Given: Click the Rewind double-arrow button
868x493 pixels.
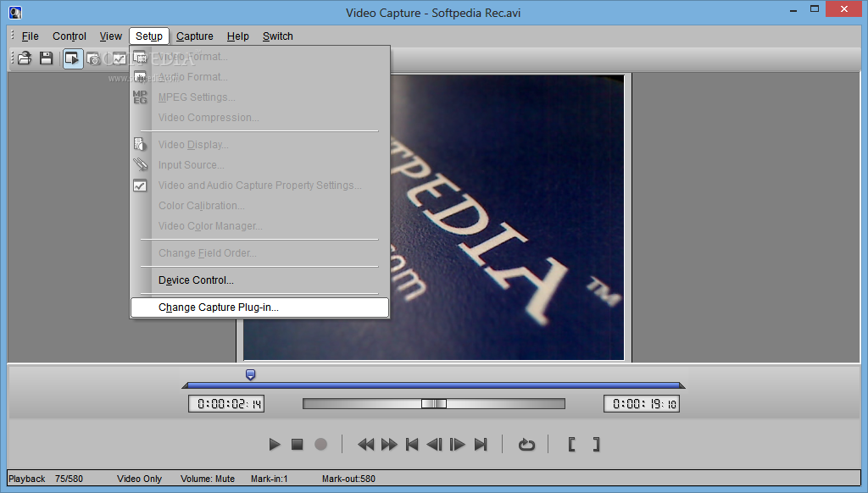Looking at the screenshot, I should pyautogui.click(x=365, y=445).
